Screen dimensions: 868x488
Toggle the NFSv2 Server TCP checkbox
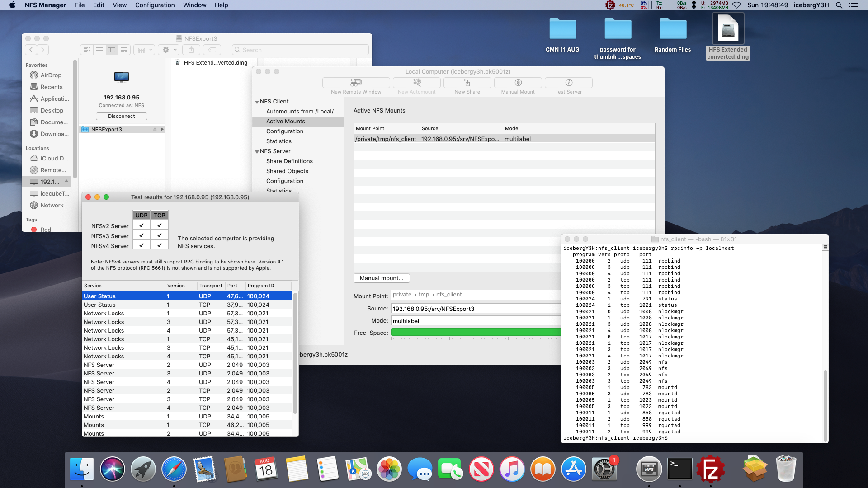coord(160,225)
